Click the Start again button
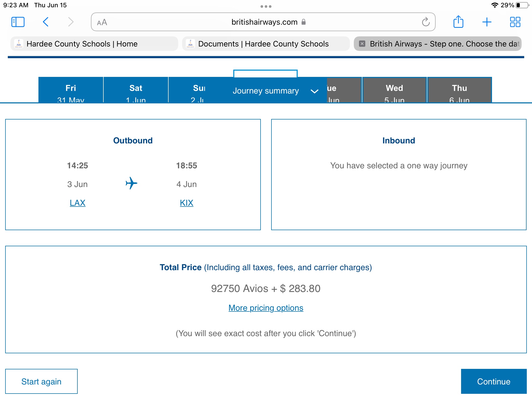 click(x=41, y=381)
